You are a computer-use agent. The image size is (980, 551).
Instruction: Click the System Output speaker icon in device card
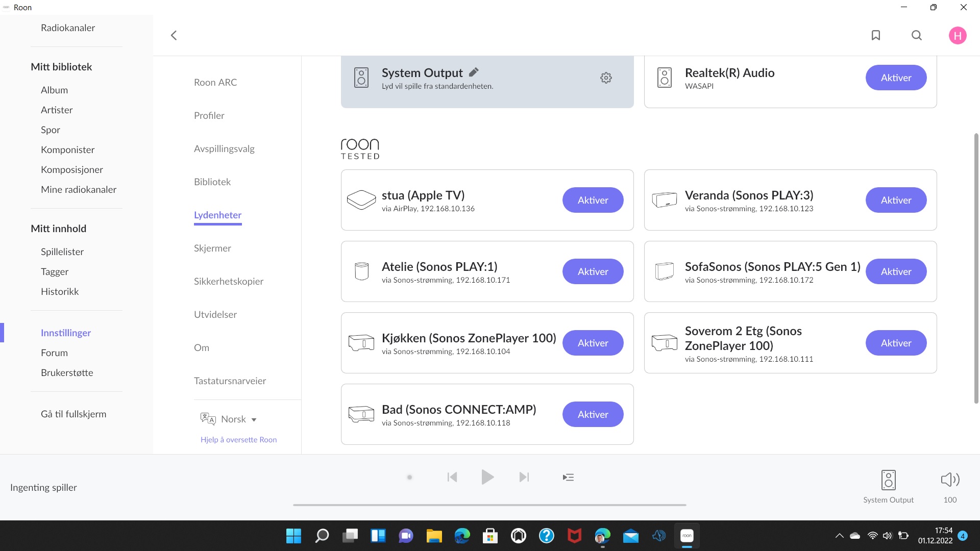coord(361,78)
